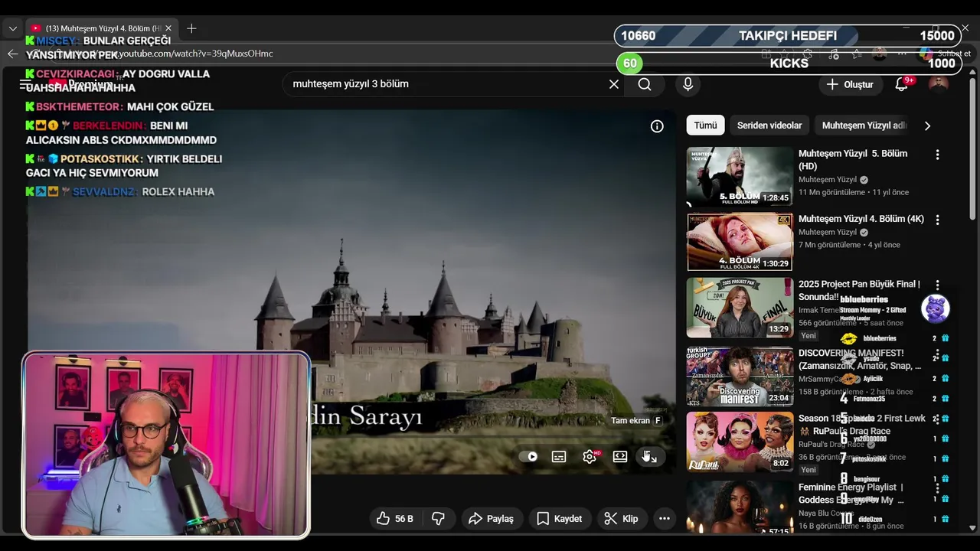Open Muhteşem Yüzyıl 4. Bölüm (4K) thumbnail
Image resolution: width=980 pixels, height=551 pixels.
(x=740, y=242)
